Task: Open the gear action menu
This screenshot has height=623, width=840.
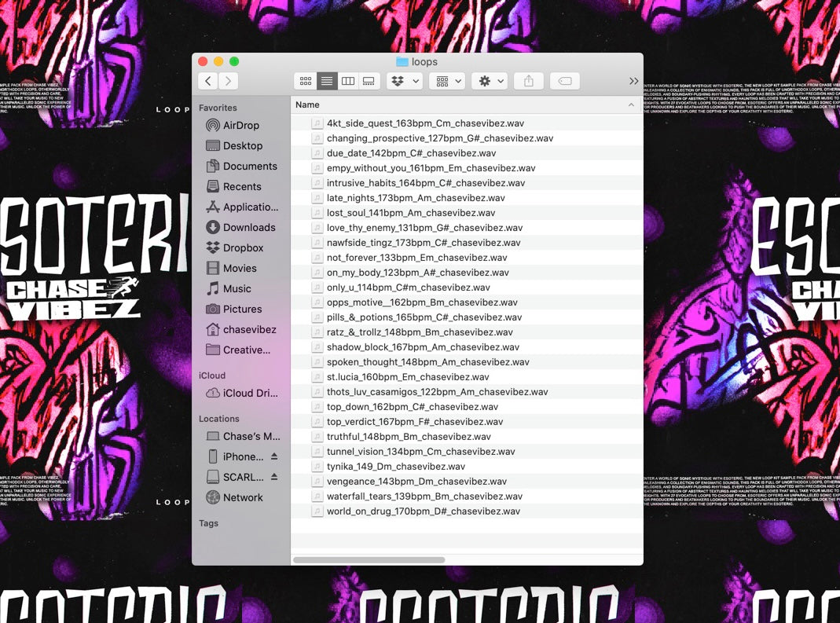Action: click(490, 82)
